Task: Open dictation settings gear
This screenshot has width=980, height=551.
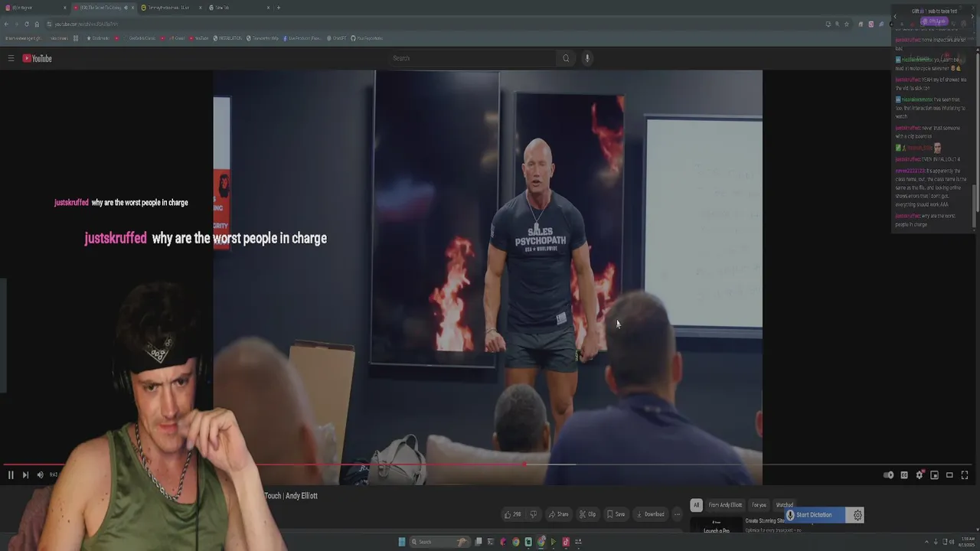Action: coord(857,515)
